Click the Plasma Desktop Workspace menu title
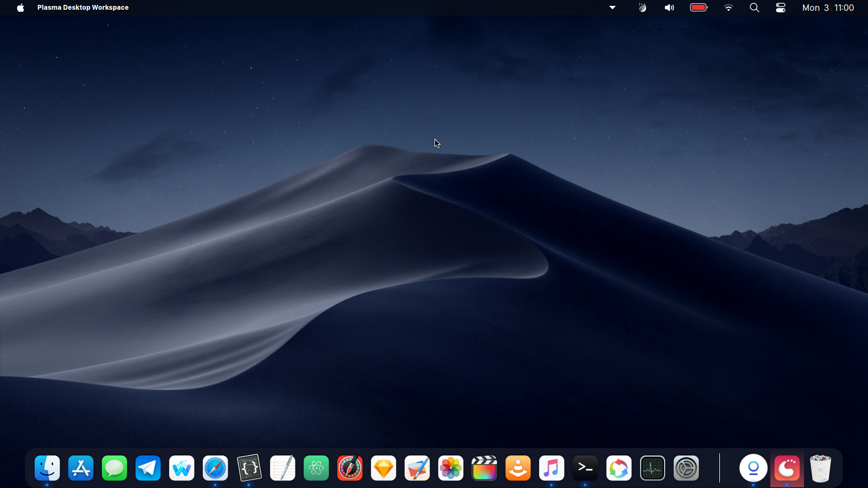This screenshot has width=868, height=488. click(x=83, y=8)
